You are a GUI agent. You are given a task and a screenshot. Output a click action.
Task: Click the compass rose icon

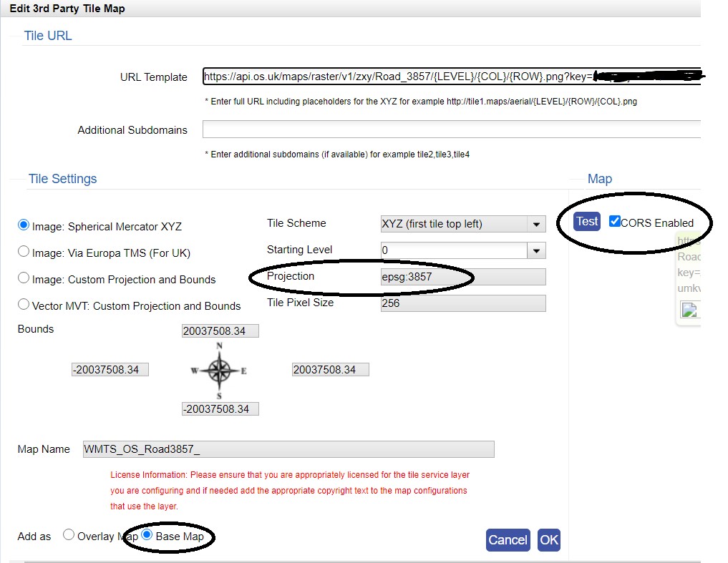tap(219, 370)
